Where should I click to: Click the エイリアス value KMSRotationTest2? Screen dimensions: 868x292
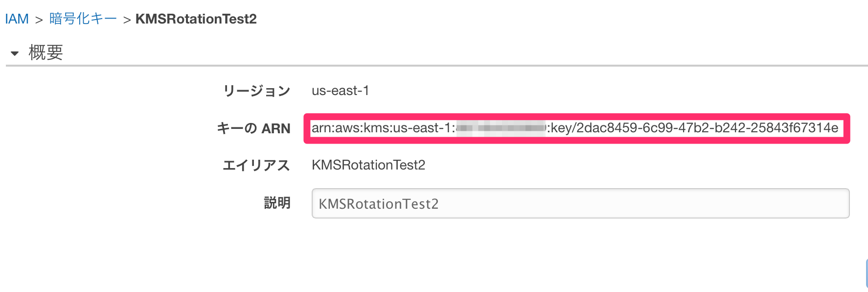pos(368,165)
